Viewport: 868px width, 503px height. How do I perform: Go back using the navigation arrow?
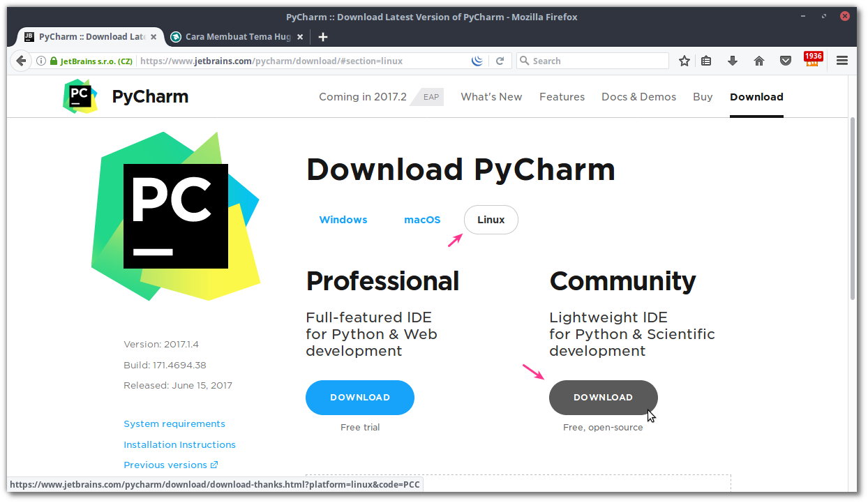(21, 61)
